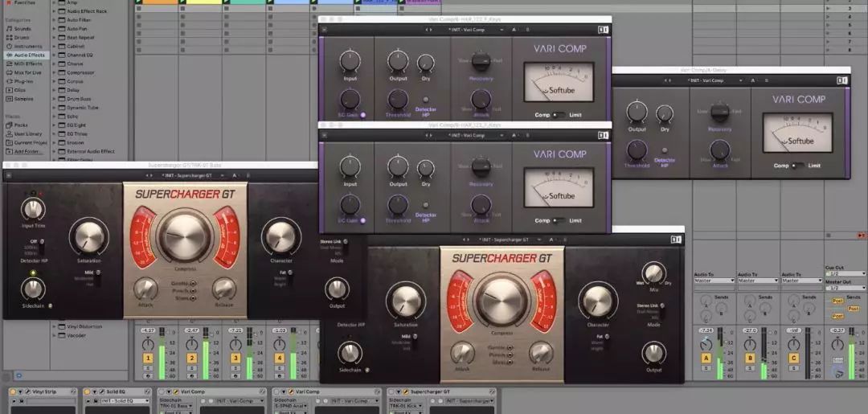
Task: Click return B send A knob
Action: click(750, 301)
